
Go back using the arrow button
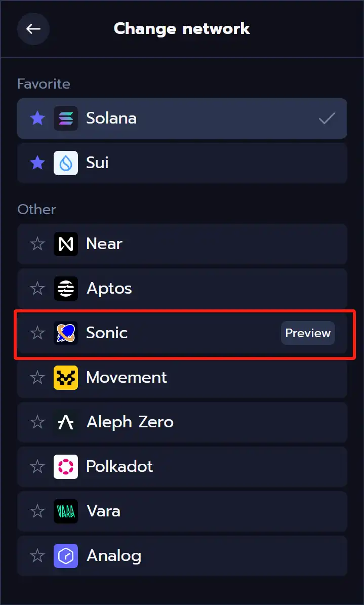pos(33,28)
